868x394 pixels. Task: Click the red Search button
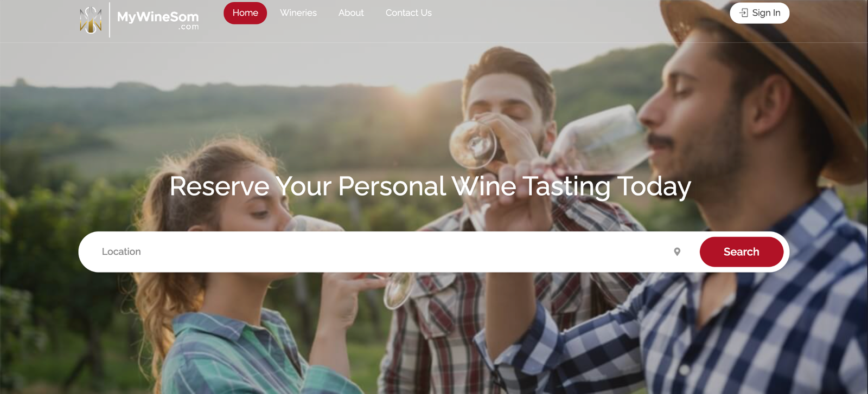[x=742, y=251]
